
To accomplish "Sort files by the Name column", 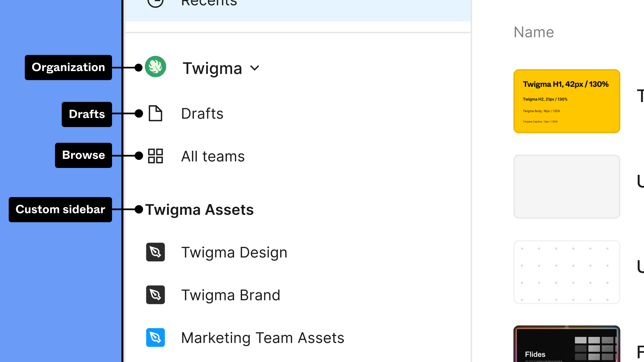I will (534, 32).
